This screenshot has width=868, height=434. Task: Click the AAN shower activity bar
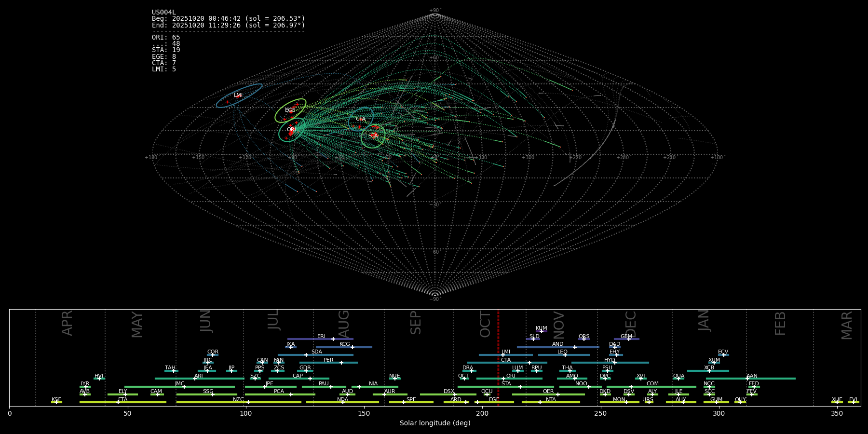point(750,379)
